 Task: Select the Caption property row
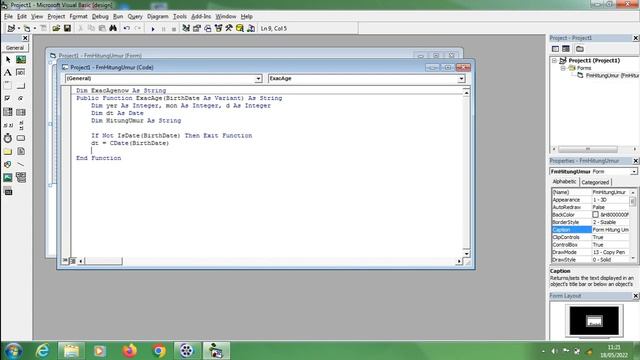[x=591, y=230]
